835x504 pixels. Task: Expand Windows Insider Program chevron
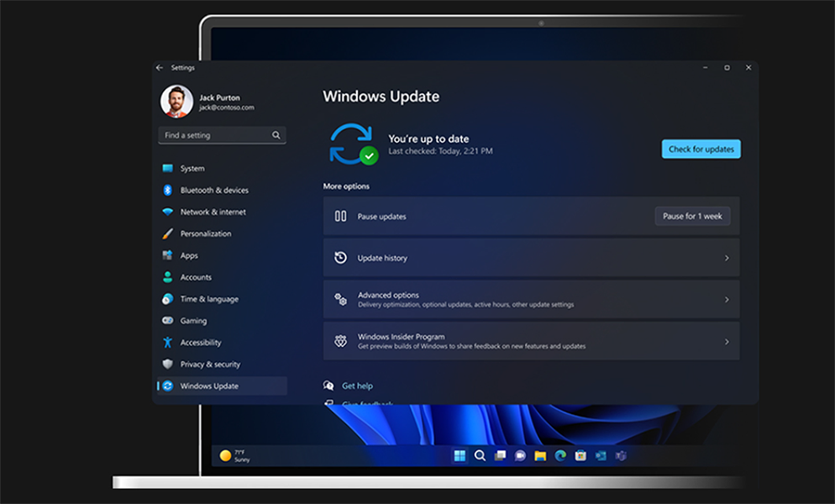(x=727, y=342)
